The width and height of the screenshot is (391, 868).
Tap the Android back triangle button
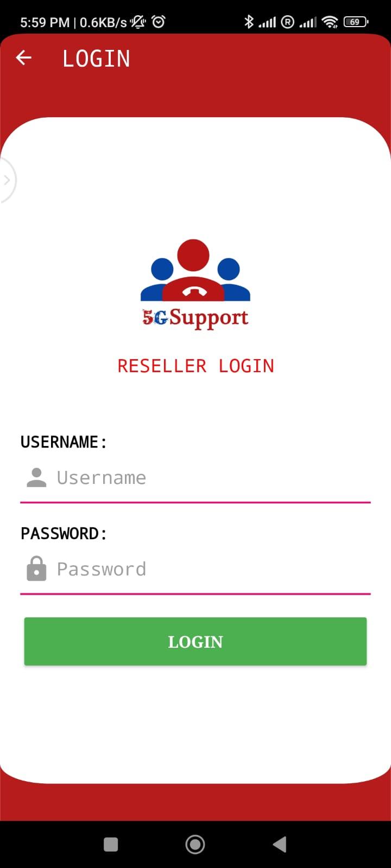point(280,844)
